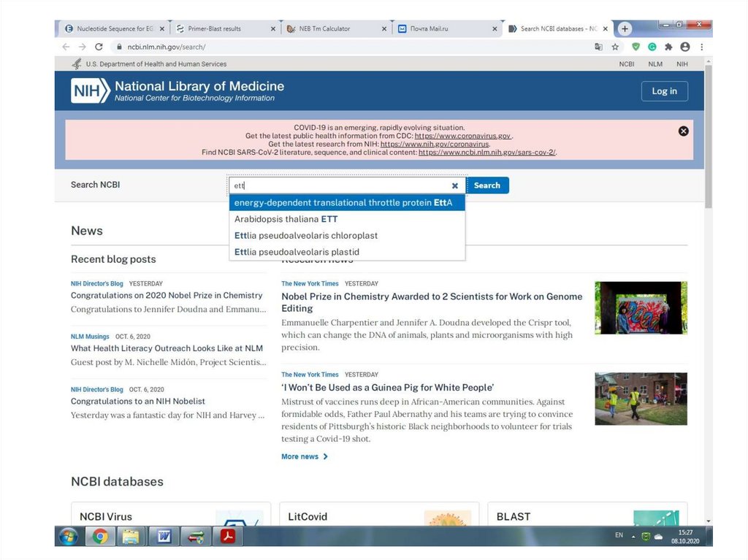Open Word from the taskbar
The image size is (748, 560).
[x=164, y=537]
